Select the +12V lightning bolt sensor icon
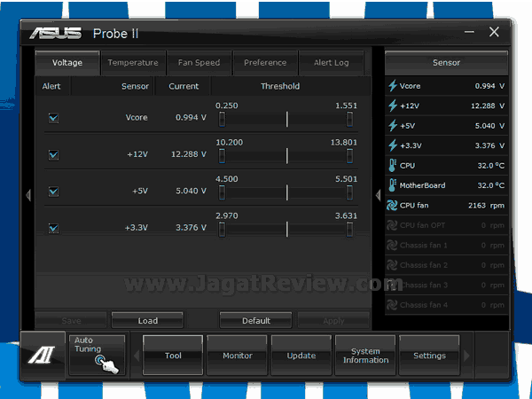This screenshot has width=532, height=399. [393, 106]
